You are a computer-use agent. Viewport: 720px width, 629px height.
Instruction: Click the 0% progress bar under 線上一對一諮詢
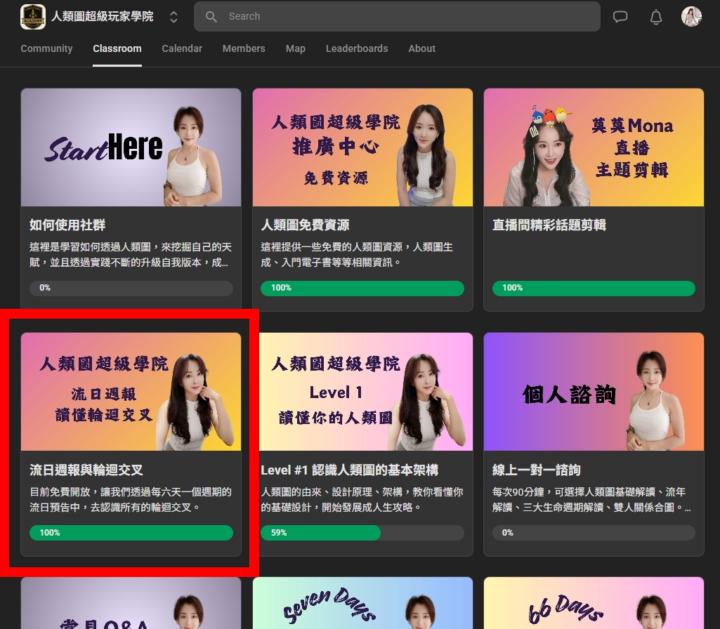594,533
